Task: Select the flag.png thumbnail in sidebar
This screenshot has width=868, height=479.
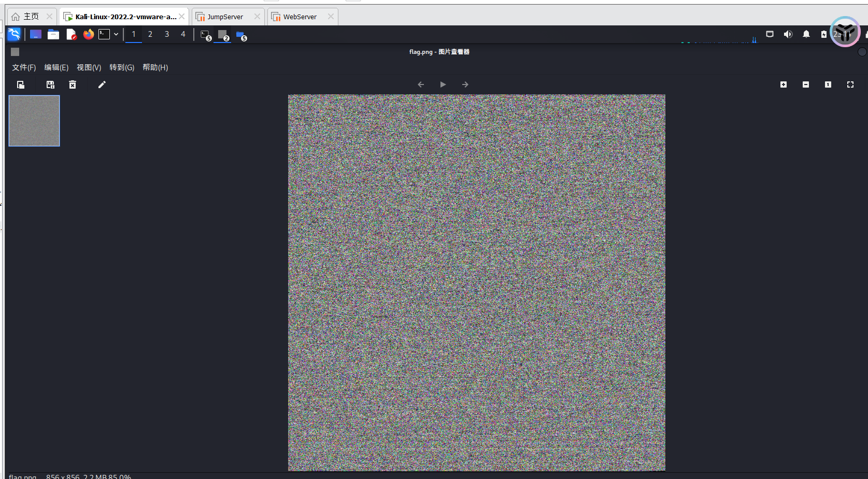Action: [x=34, y=121]
